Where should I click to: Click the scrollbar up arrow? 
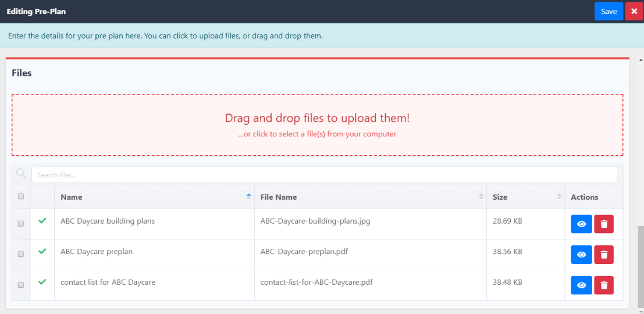(x=641, y=60)
